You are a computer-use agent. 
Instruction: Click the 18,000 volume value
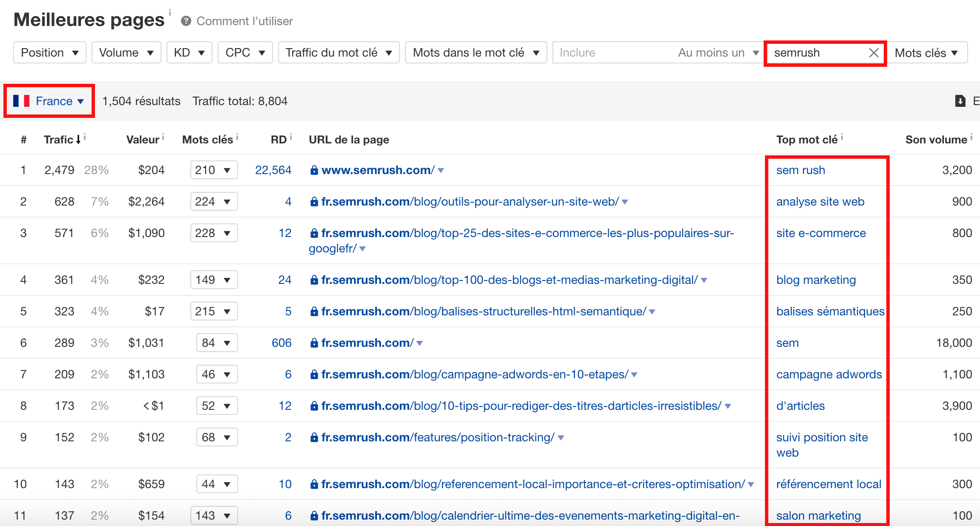954,343
